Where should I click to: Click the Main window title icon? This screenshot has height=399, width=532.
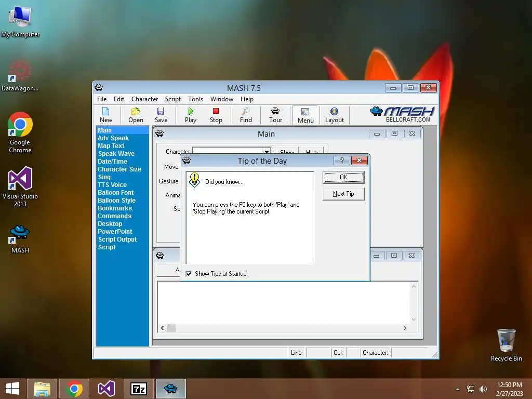pyautogui.click(x=159, y=134)
